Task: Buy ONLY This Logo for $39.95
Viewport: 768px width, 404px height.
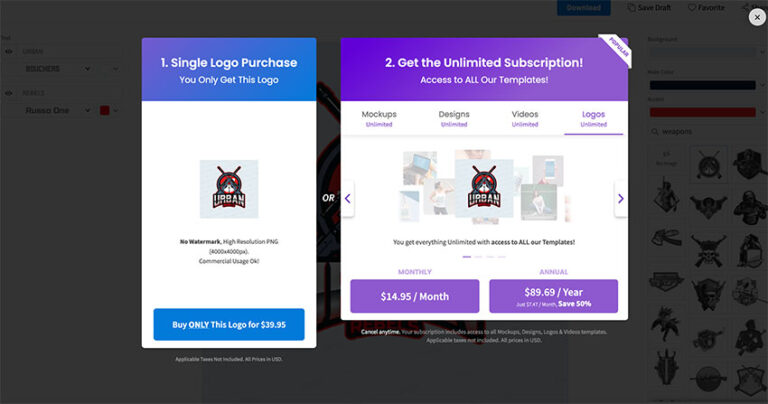Action: pos(229,324)
